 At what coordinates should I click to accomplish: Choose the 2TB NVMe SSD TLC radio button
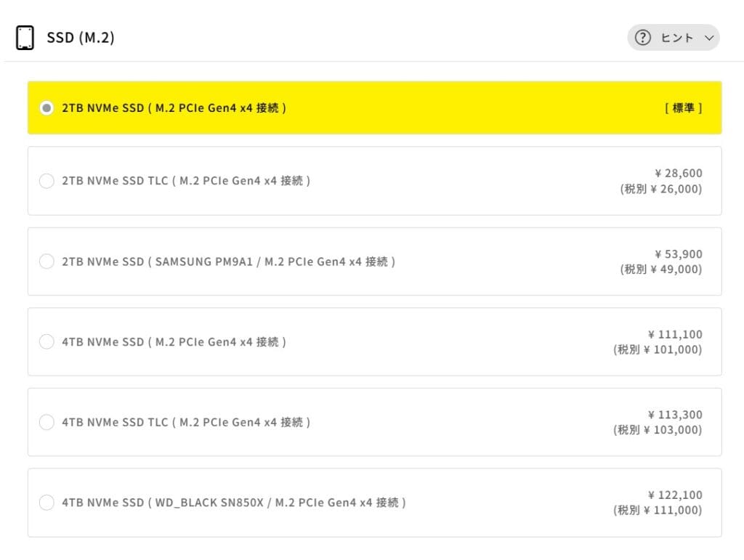click(x=46, y=181)
